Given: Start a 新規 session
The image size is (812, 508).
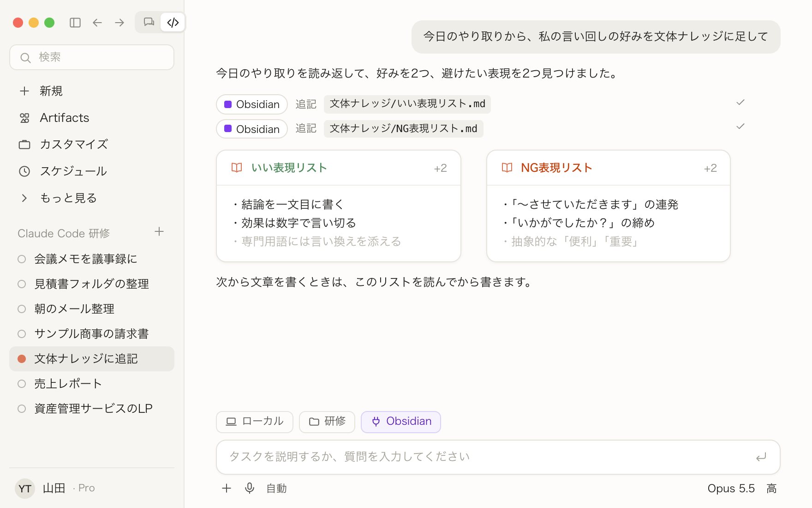Looking at the screenshot, I should pos(92,91).
